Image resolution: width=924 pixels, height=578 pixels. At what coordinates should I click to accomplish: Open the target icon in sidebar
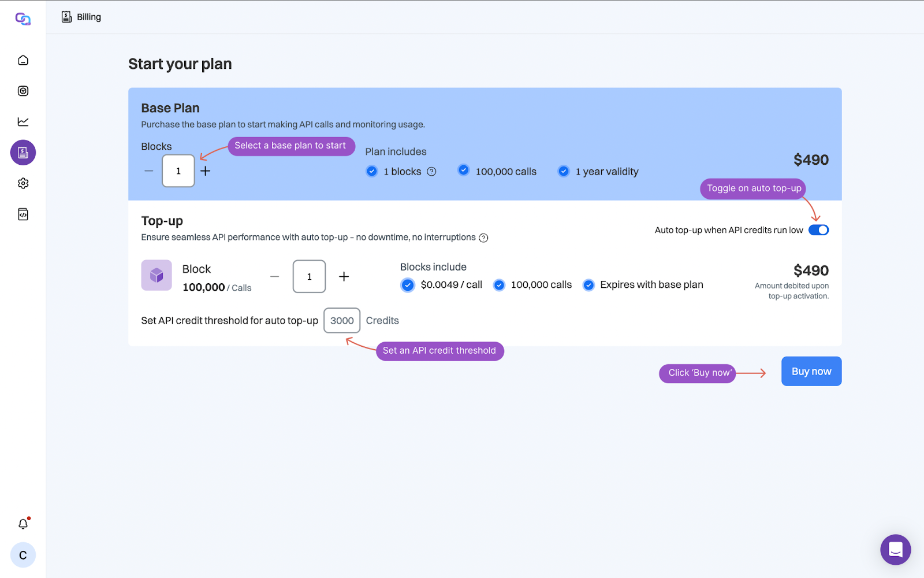click(23, 91)
